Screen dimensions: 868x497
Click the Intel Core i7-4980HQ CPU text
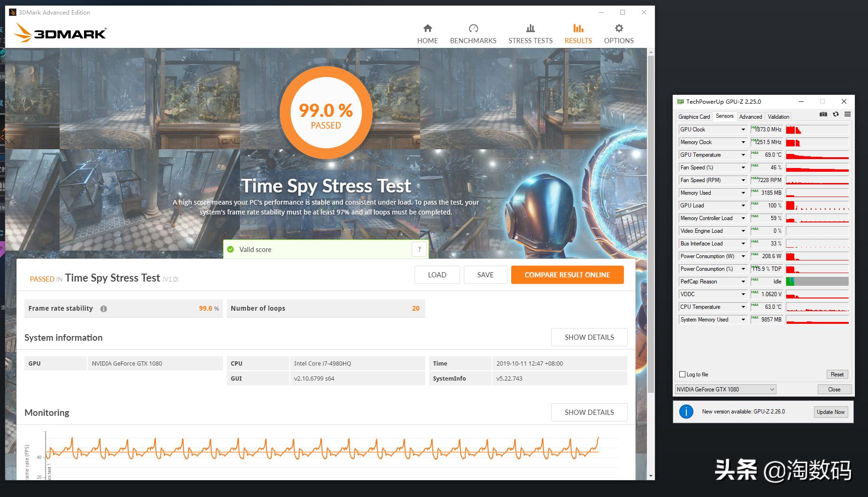[x=323, y=363]
